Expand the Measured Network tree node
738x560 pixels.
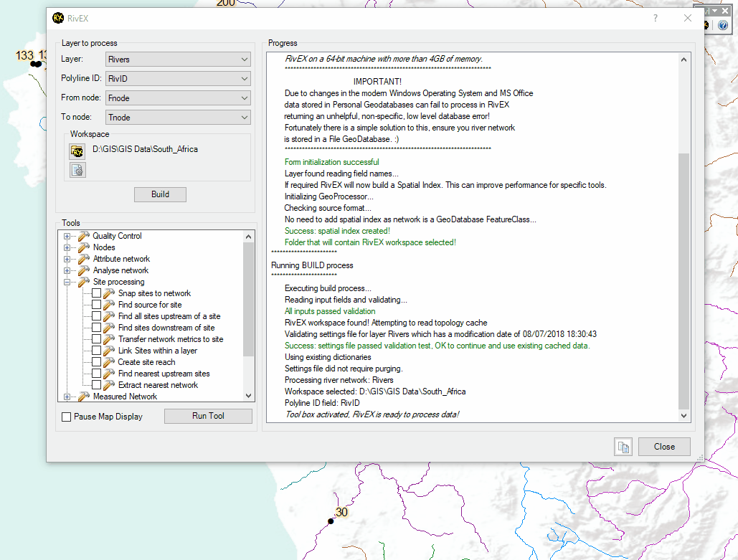coord(67,397)
